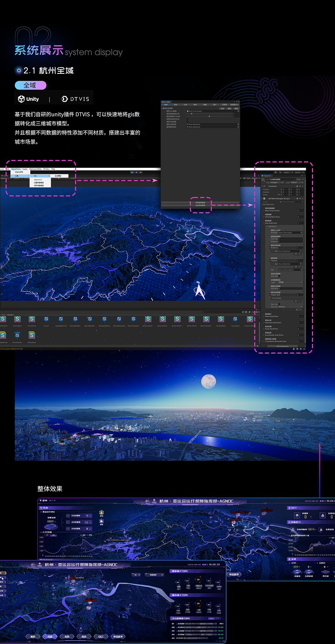Click Unity logo in header
The width and height of the screenshot is (335, 644).
point(28,99)
